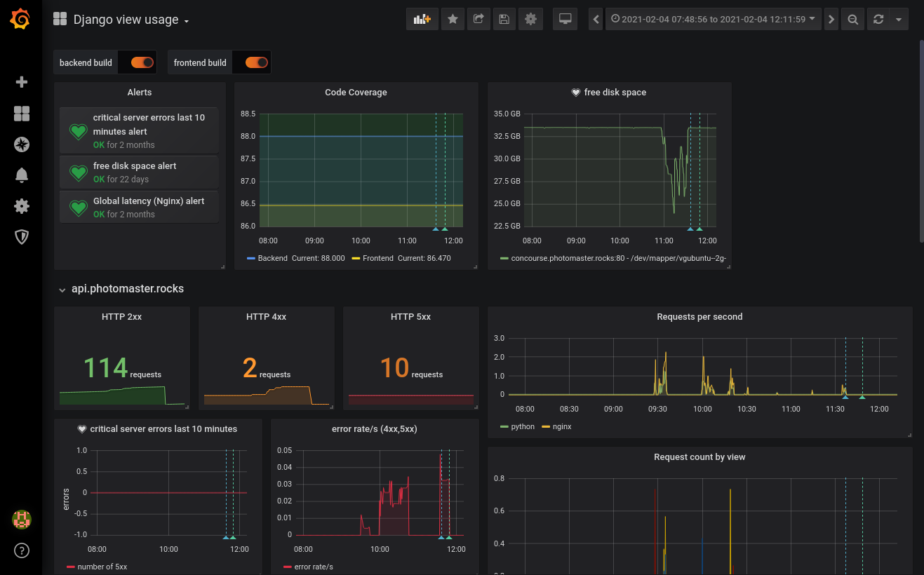Open critical server errors last 10 minutes alert
This screenshot has height=575, width=924.
pyautogui.click(x=139, y=130)
